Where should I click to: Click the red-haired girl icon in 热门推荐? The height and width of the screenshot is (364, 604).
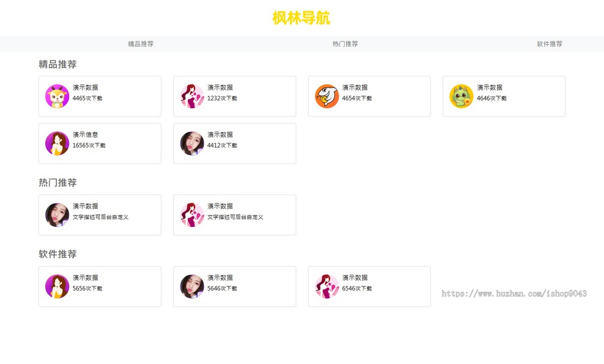pyautogui.click(x=192, y=215)
